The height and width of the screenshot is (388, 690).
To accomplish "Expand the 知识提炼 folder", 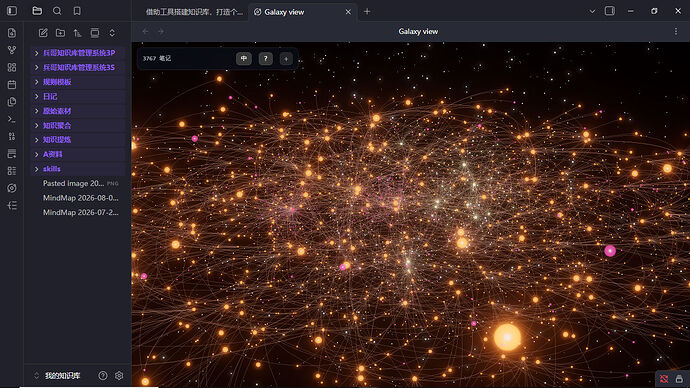I will 77,139.
